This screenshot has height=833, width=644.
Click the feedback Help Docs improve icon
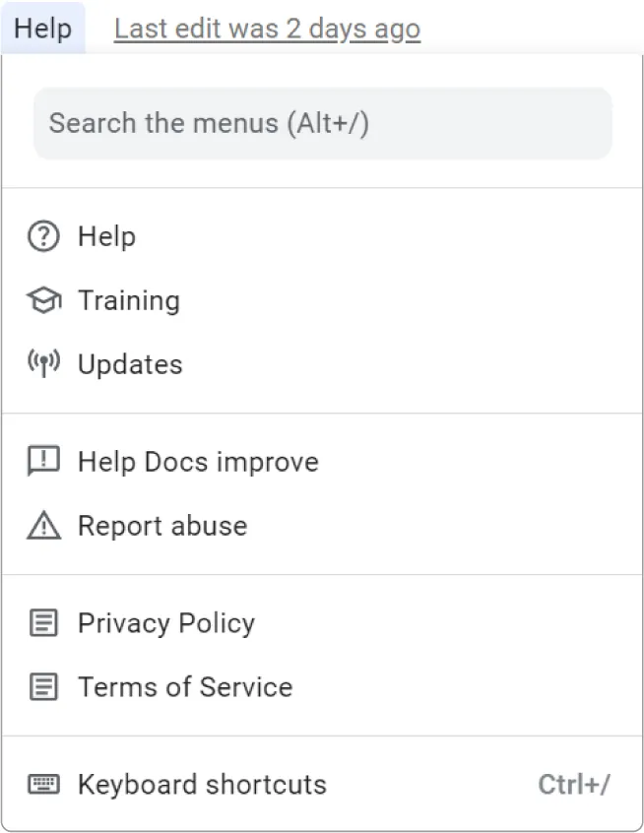click(x=43, y=461)
